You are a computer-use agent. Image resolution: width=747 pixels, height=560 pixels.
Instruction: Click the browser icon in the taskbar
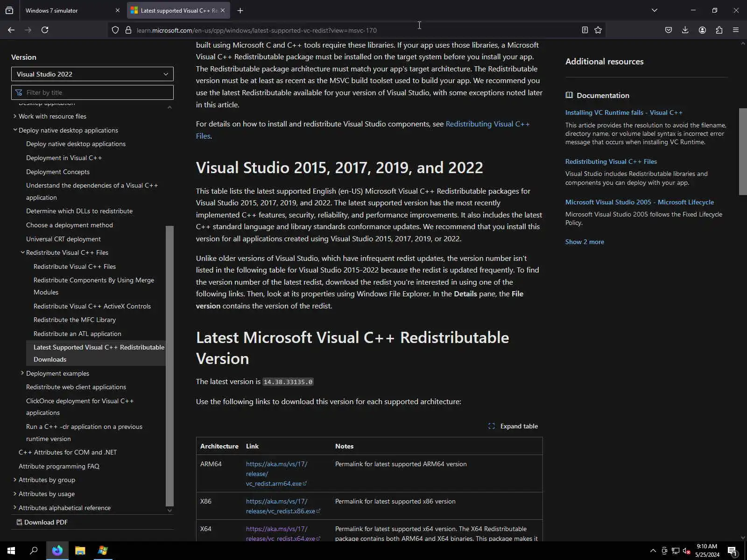coord(57,551)
